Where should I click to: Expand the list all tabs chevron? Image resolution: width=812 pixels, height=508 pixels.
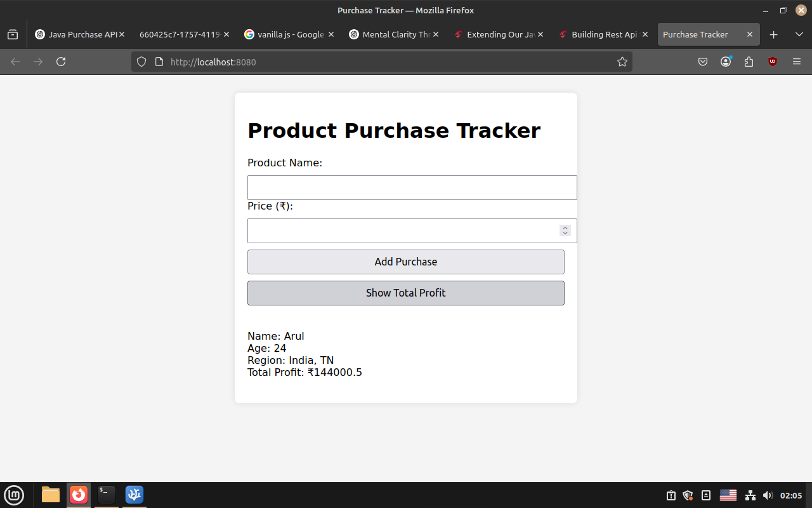pyautogui.click(x=799, y=34)
